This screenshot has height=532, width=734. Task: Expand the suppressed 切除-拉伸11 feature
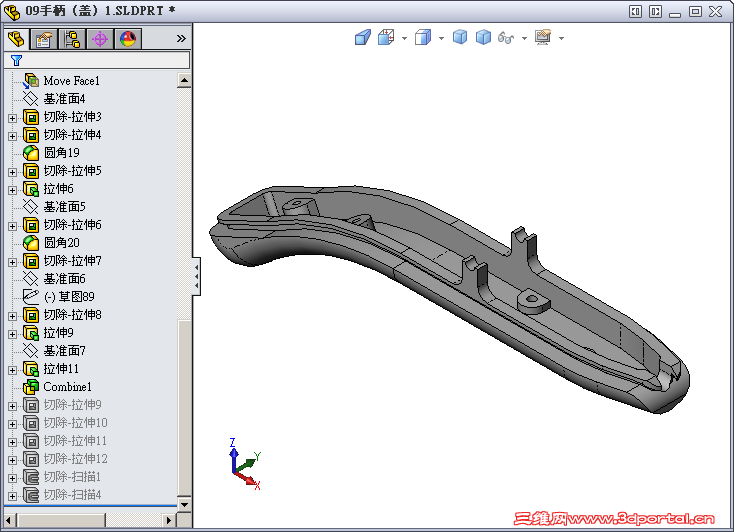13,443
